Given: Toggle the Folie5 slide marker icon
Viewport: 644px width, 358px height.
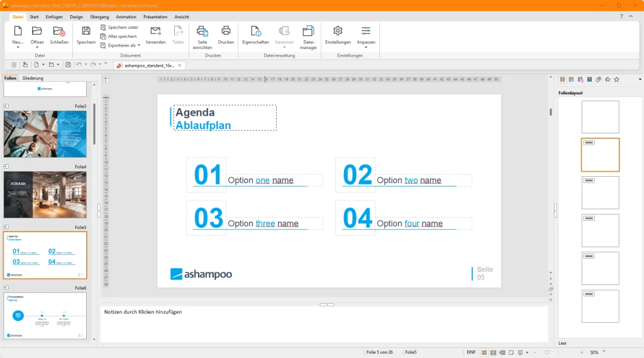Looking at the screenshot, I should tap(6, 227).
